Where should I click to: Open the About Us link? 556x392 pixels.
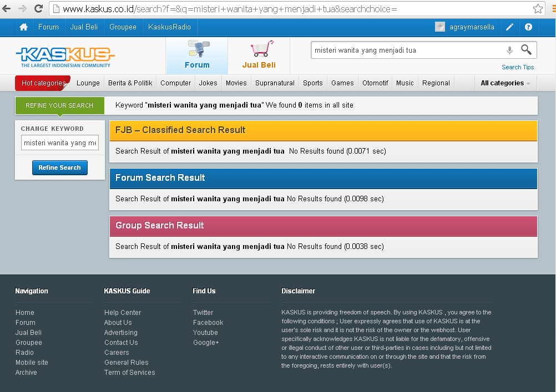point(118,323)
